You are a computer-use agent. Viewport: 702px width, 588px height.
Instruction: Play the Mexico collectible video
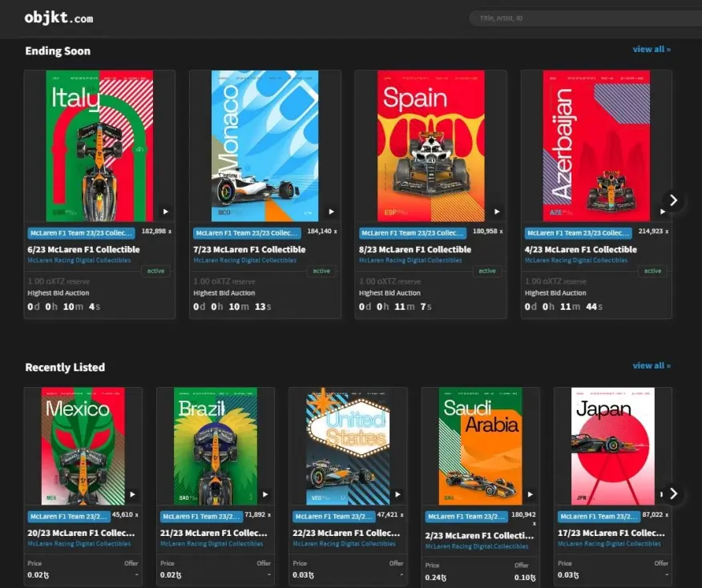click(x=132, y=494)
